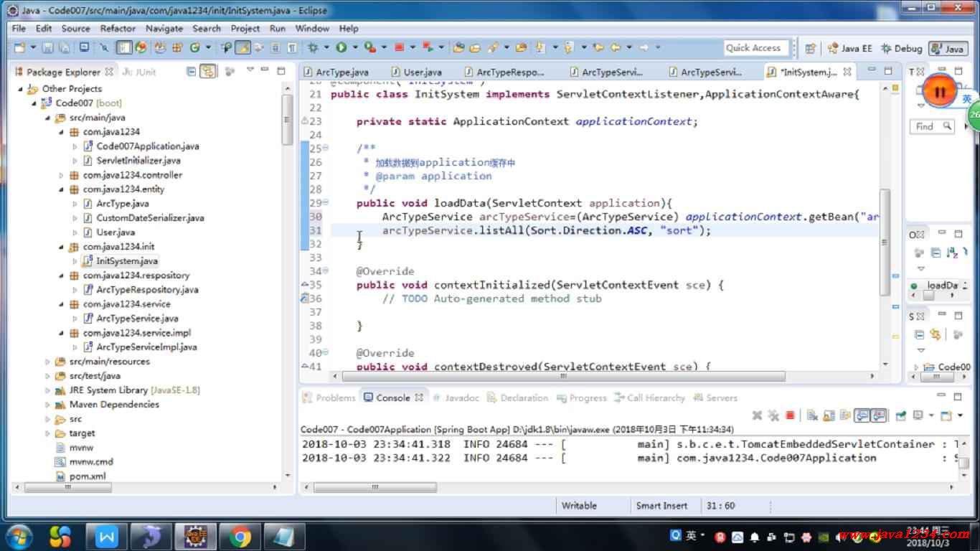The width and height of the screenshot is (980, 551).
Task: Open the Package Explorer view menu
Action: click(250, 70)
